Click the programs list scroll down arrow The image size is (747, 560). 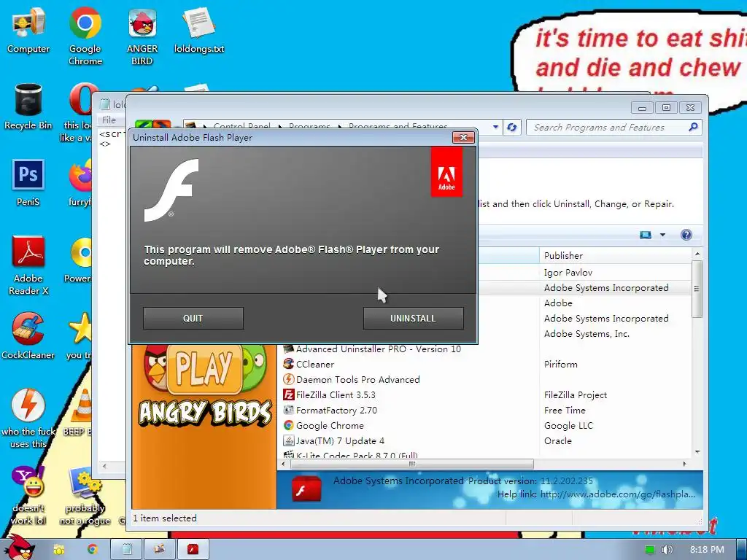pos(697,452)
